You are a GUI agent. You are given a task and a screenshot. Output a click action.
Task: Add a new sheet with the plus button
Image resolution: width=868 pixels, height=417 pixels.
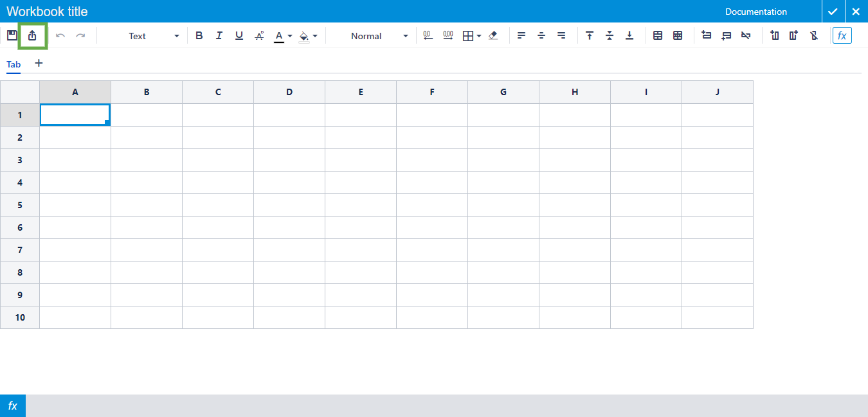click(x=39, y=64)
